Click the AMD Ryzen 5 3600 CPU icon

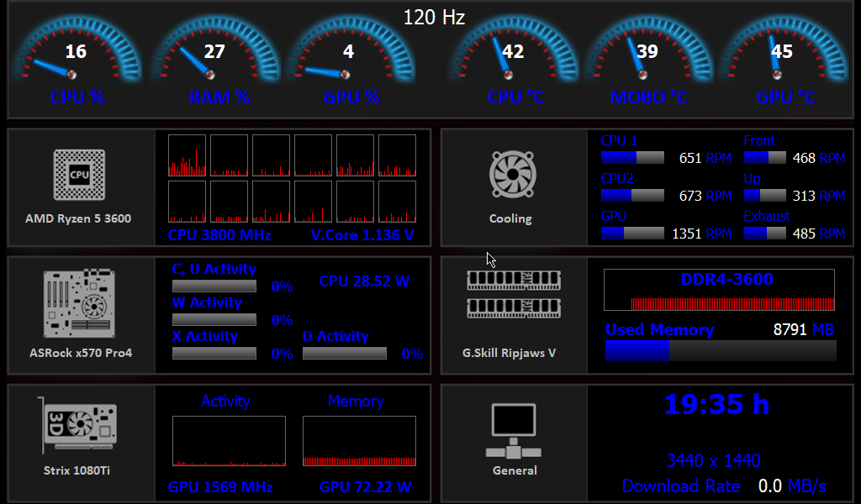[79, 175]
